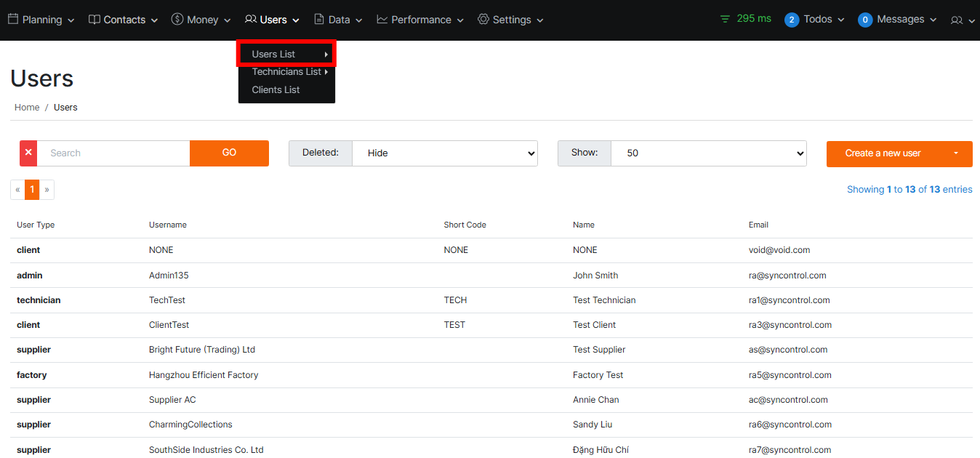Click inside the Search input field
Screen dimensions: 980x458
(x=113, y=153)
